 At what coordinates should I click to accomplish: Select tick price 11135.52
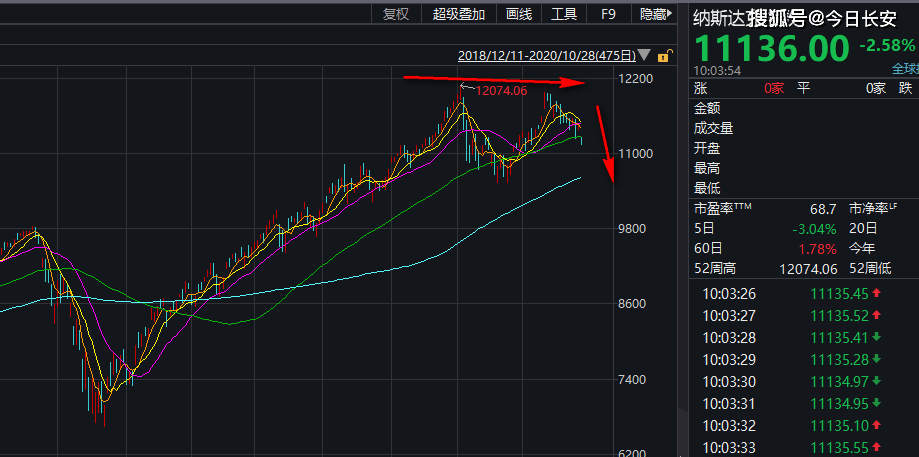point(840,316)
